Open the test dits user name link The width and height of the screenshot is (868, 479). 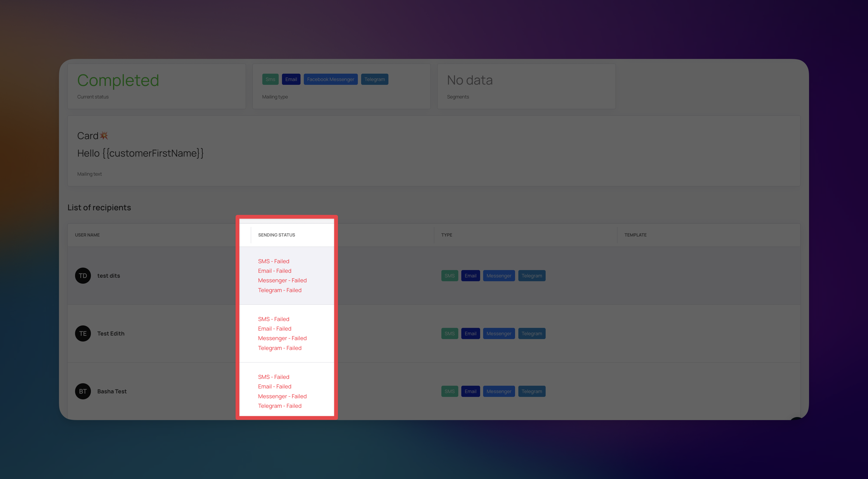pyautogui.click(x=109, y=276)
